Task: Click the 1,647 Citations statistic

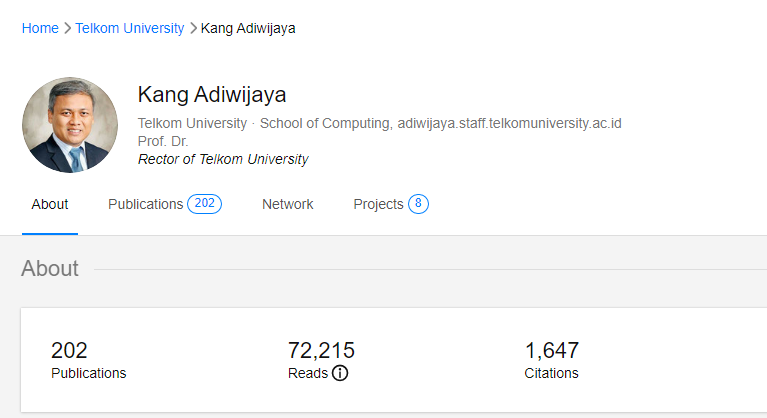Action: pos(551,361)
